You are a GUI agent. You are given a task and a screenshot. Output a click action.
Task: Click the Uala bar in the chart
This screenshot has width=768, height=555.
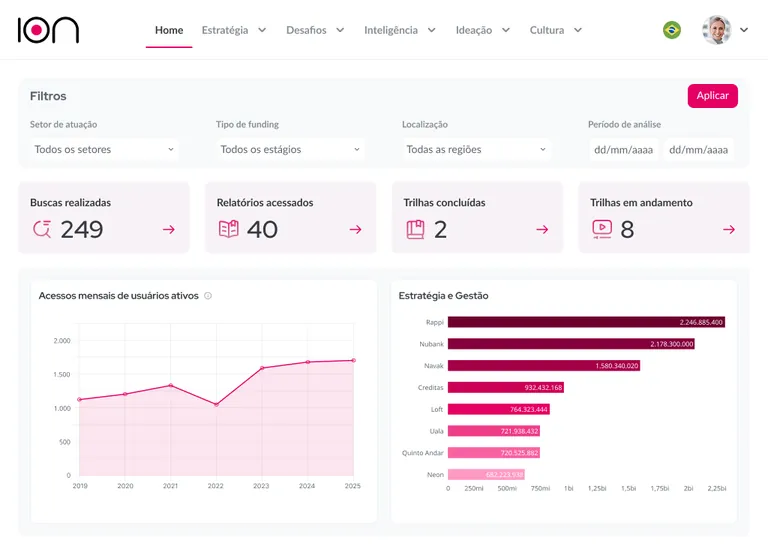(494, 431)
